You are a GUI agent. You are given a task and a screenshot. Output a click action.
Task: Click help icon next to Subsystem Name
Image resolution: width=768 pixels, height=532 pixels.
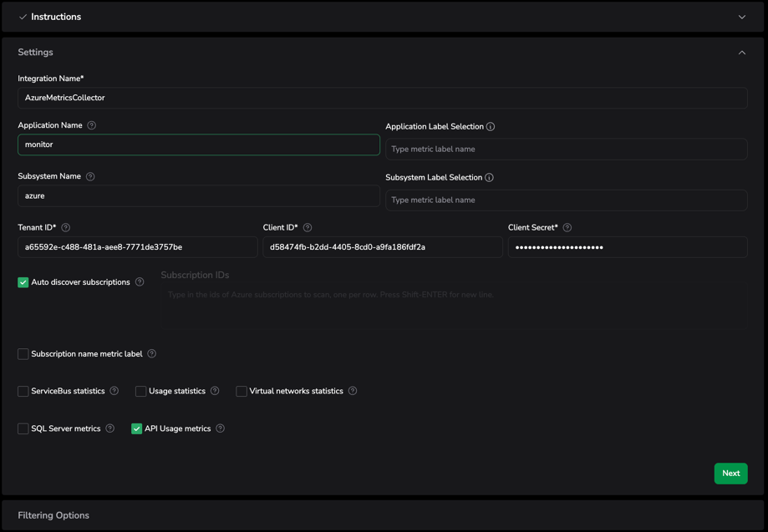[x=90, y=176]
